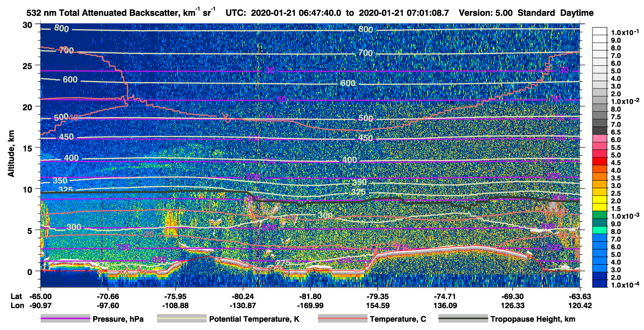Click the longitude value '120.42'
The width and height of the screenshot is (644, 330).
click(x=580, y=305)
